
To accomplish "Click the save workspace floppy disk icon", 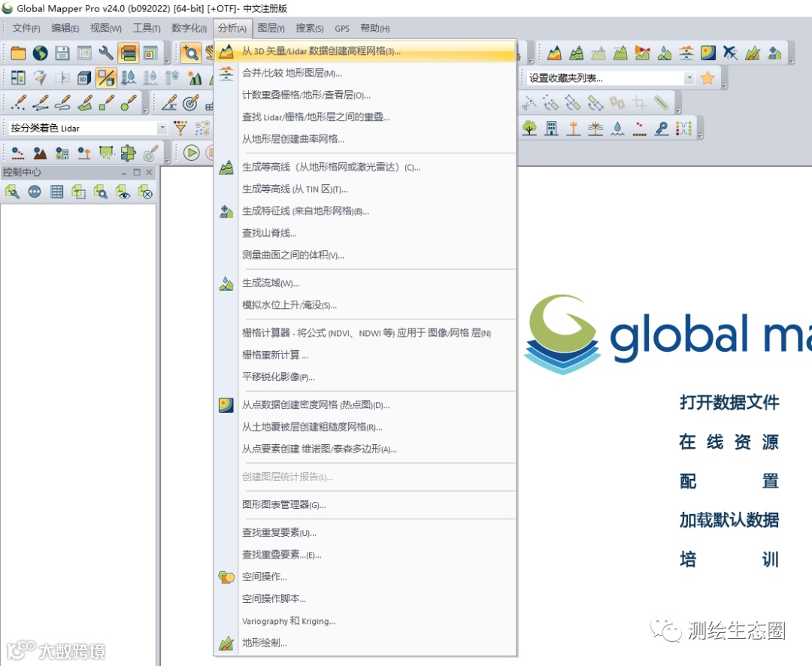I will pyautogui.click(x=62, y=53).
